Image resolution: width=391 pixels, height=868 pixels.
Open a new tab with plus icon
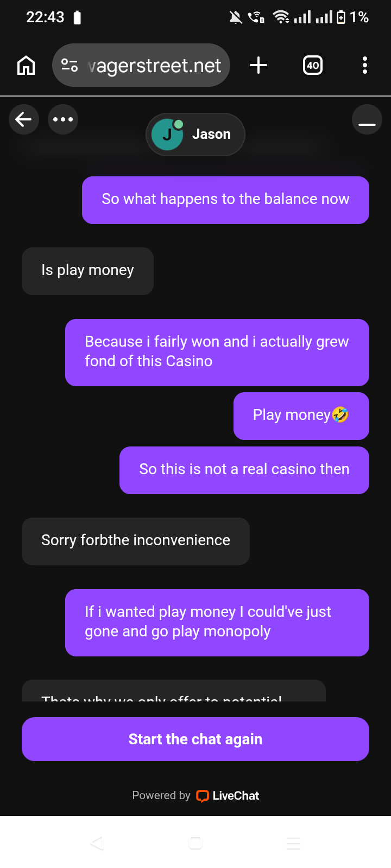coord(258,66)
